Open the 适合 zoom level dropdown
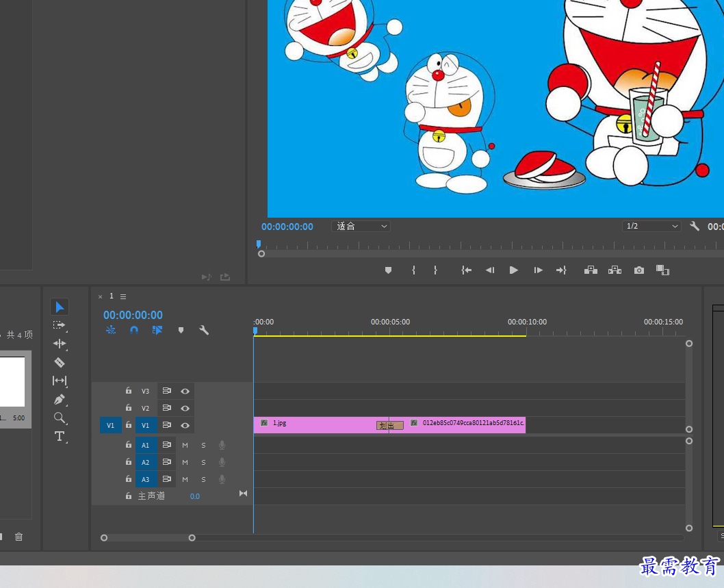The image size is (724, 588). click(361, 227)
